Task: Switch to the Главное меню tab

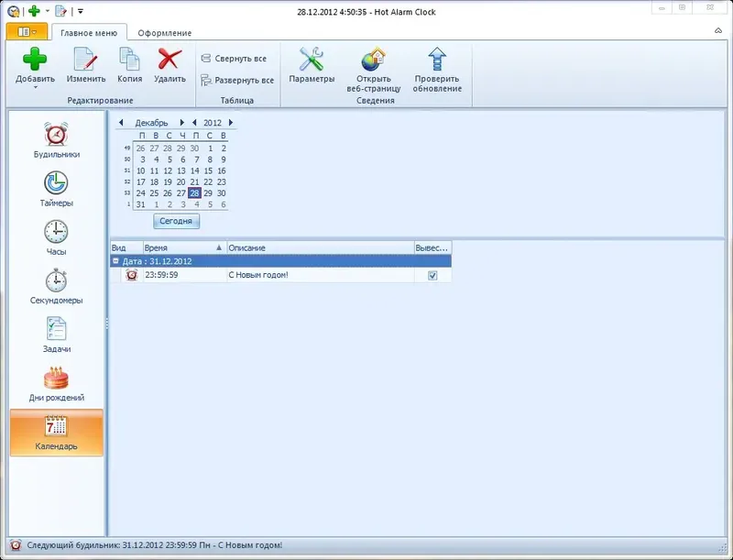Action: [x=89, y=33]
